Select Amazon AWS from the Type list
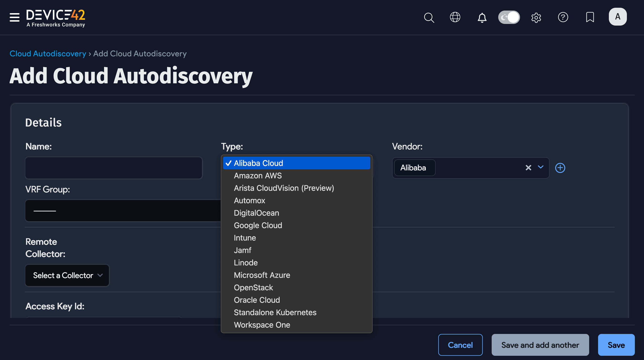This screenshot has height=360, width=644. (258, 176)
